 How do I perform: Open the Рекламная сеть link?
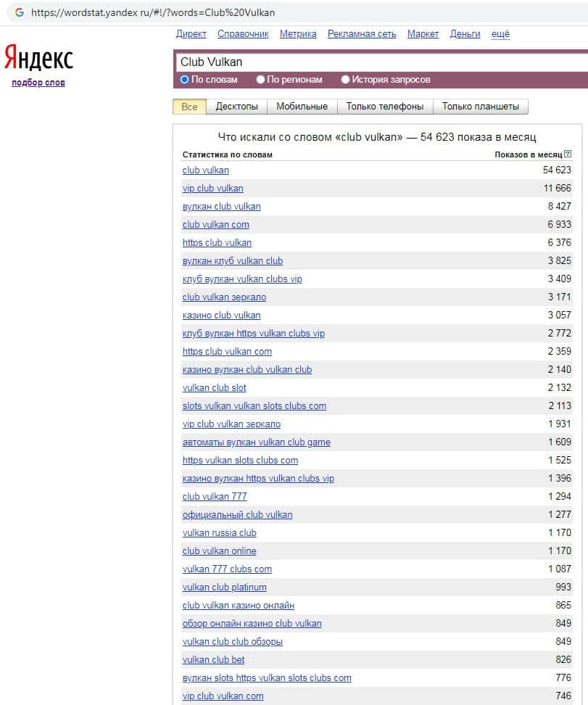362,33
